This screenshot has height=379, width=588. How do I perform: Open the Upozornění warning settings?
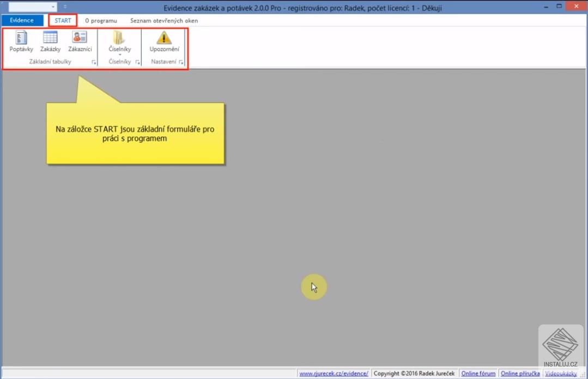[164, 41]
